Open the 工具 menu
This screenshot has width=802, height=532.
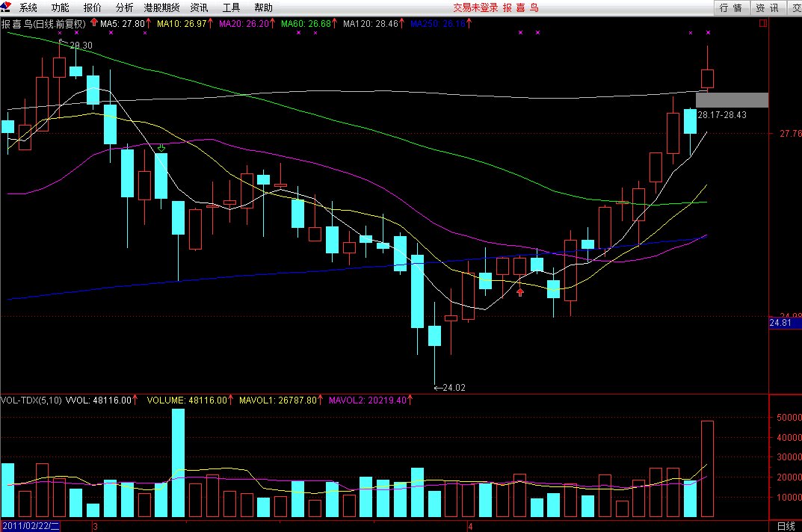click(x=232, y=8)
